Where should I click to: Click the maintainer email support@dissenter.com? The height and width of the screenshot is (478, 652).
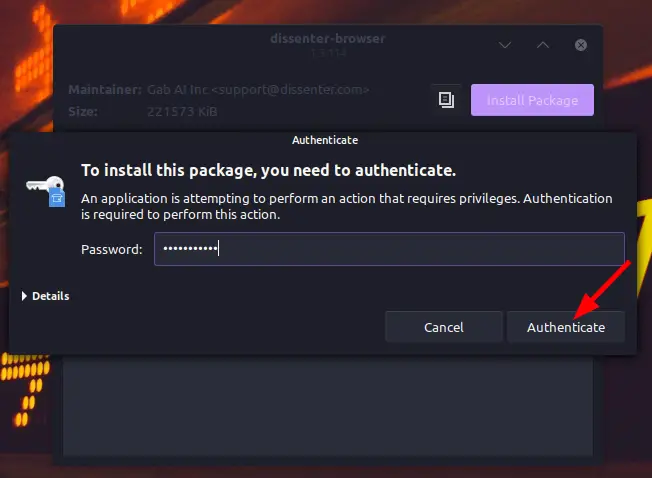pyautogui.click(x=290, y=89)
